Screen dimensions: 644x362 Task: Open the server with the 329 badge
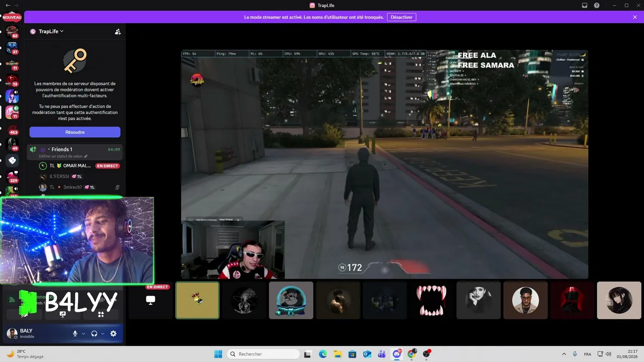click(11, 177)
